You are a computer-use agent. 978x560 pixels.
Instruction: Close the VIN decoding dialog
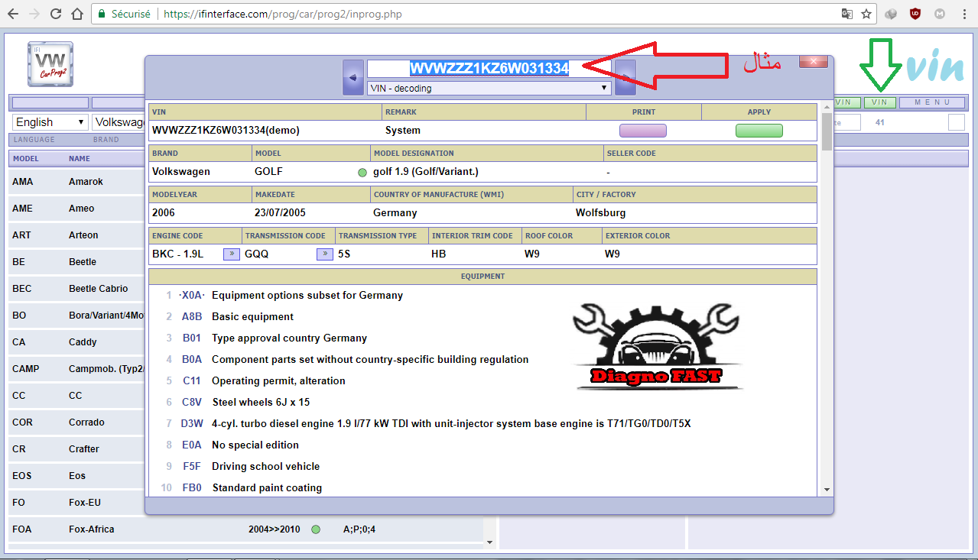pos(814,61)
